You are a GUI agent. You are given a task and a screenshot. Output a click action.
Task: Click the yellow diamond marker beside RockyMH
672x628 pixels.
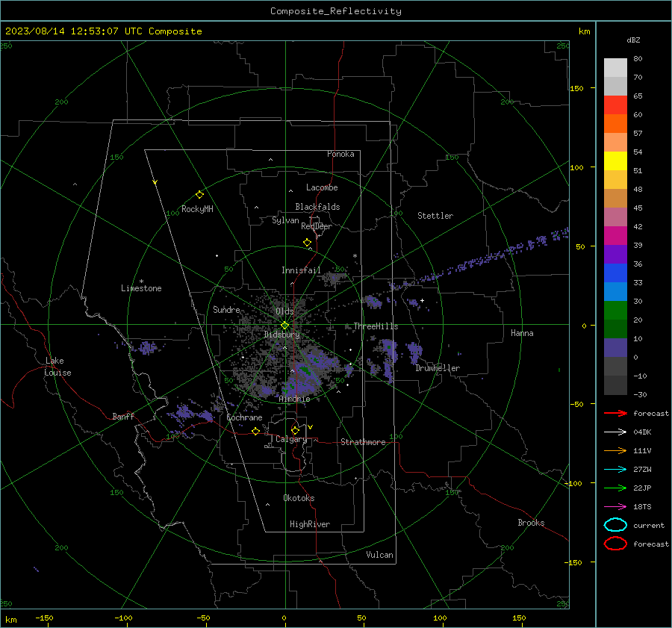click(199, 195)
